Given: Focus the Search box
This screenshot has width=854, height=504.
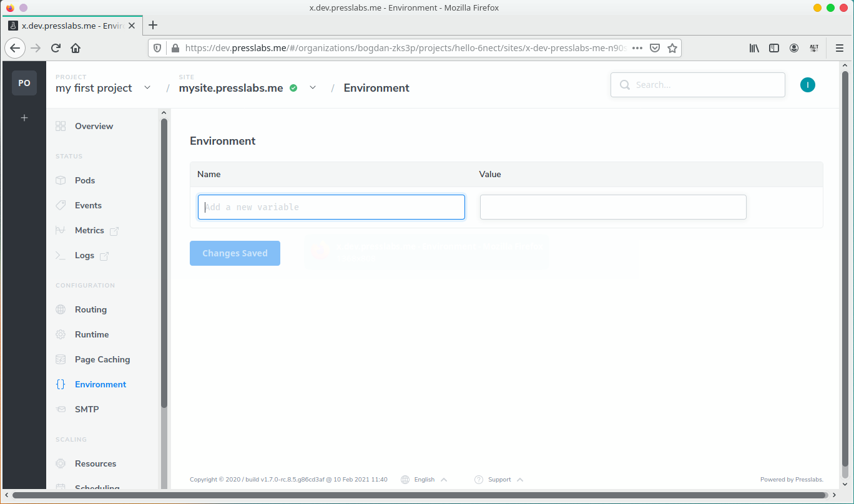Looking at the screenshot, I should 697,85.
